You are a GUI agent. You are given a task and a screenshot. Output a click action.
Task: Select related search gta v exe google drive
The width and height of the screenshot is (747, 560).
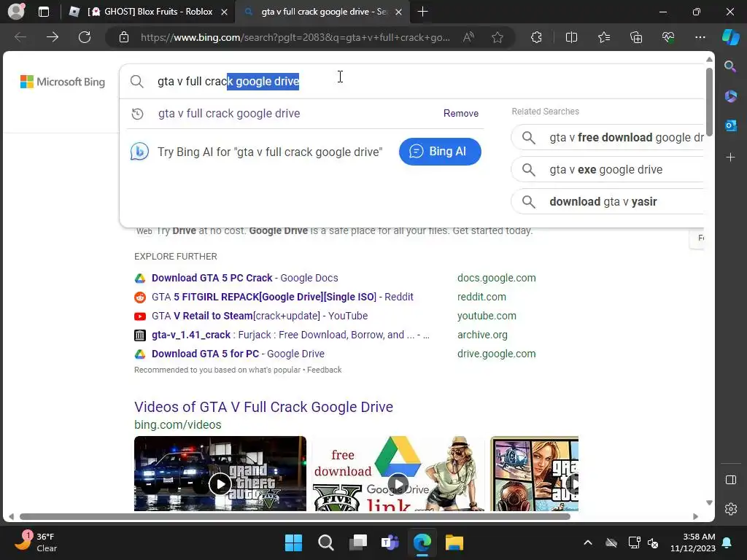608,169
